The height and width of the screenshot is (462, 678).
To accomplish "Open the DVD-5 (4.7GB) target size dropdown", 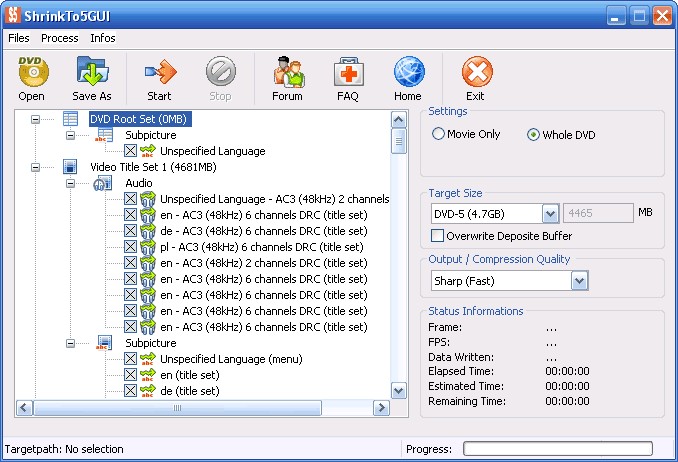I will [x=550, y=214].
